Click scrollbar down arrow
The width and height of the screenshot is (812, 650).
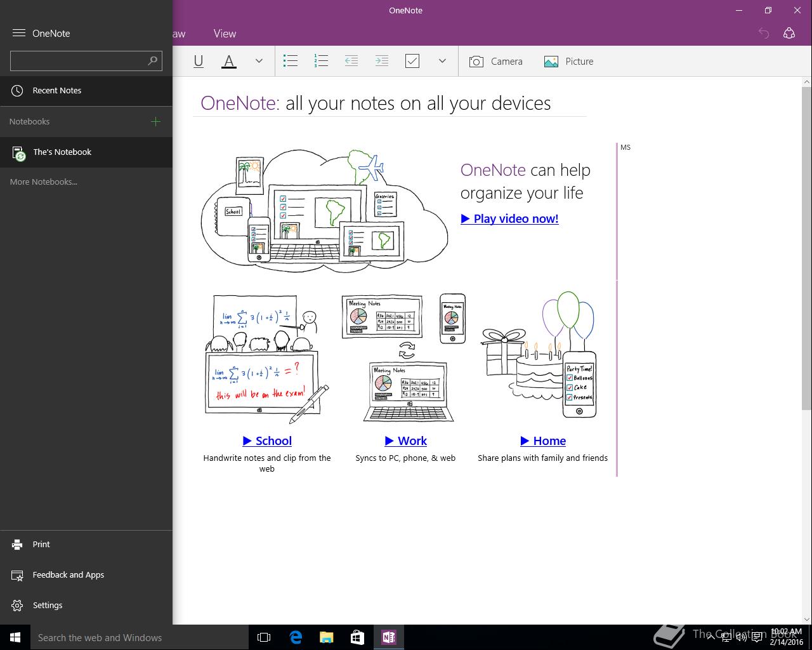pyautogui.click(x=806, y=620)
